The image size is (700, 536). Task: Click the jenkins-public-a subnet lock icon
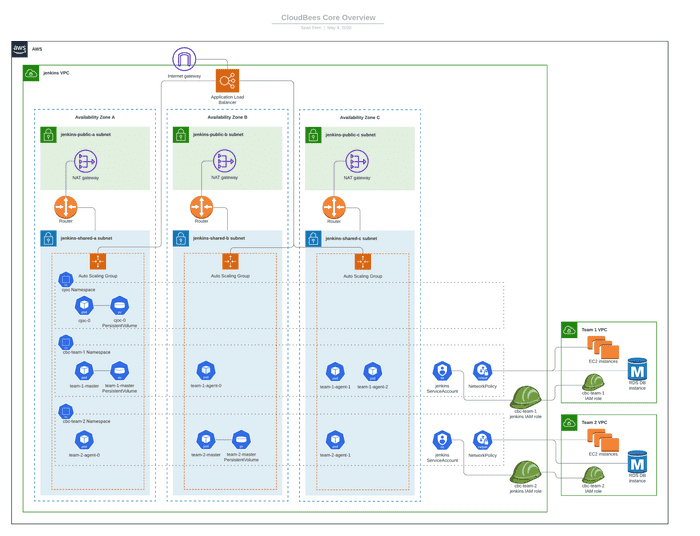coord(48,135)
